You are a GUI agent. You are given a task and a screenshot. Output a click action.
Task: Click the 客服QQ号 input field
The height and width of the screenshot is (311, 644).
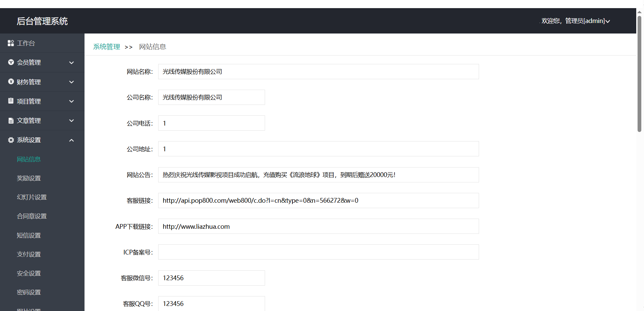pyautogui.click(x=212, y=304)
